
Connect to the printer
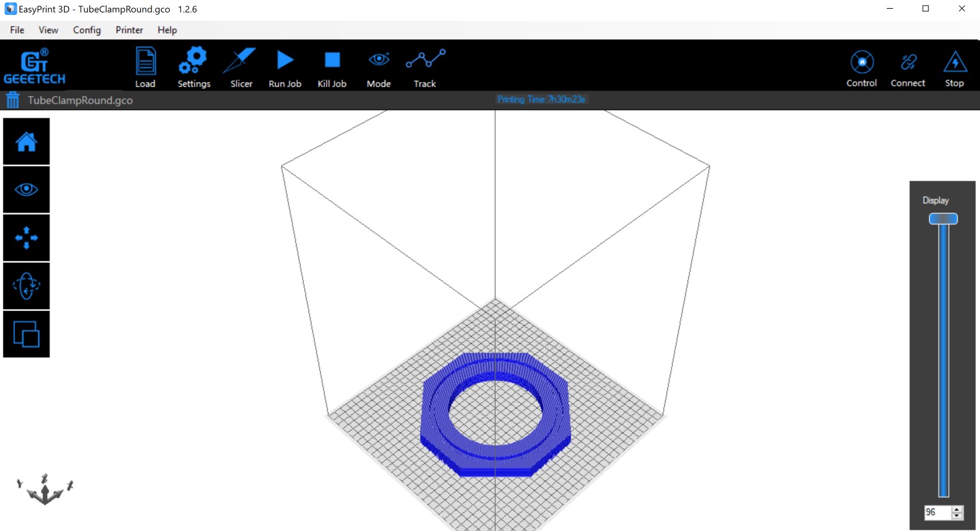907,67
